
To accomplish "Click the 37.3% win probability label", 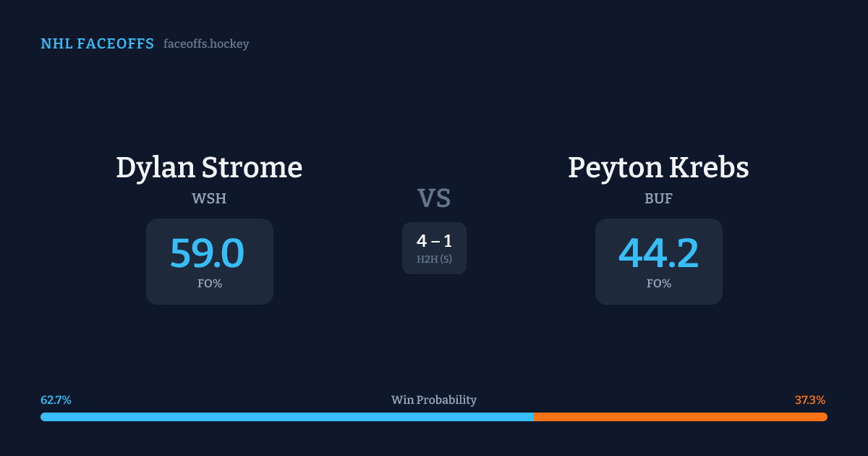I will [x=810, y=400].
